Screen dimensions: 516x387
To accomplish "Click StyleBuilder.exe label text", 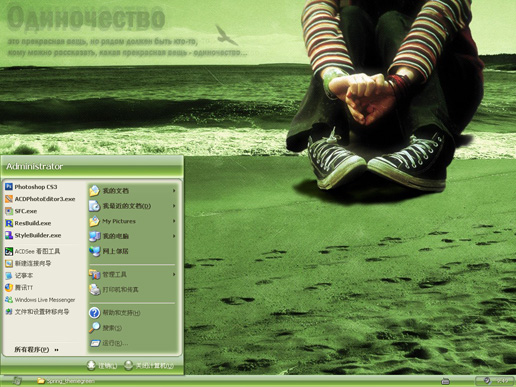I will 38,235.
